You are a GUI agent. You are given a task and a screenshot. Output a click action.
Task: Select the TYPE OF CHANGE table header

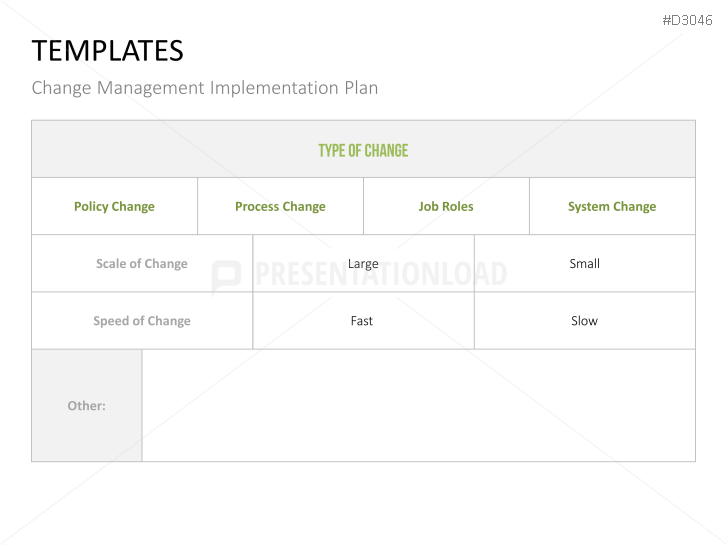pyautogui.click(x=363, y=150)
